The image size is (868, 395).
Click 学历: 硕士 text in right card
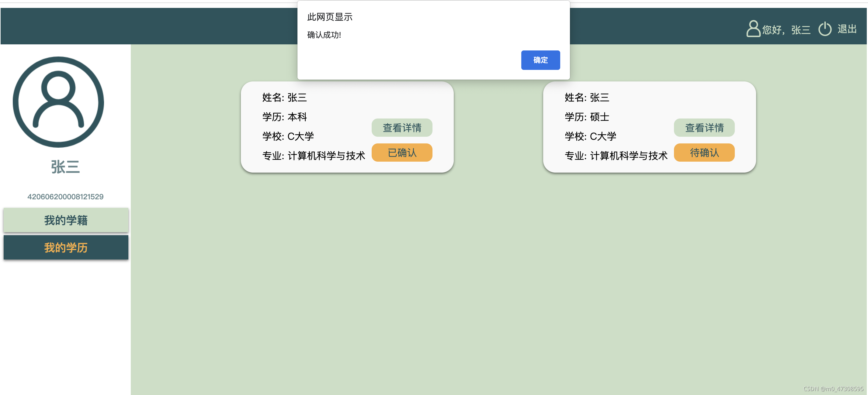click(587, 117)
